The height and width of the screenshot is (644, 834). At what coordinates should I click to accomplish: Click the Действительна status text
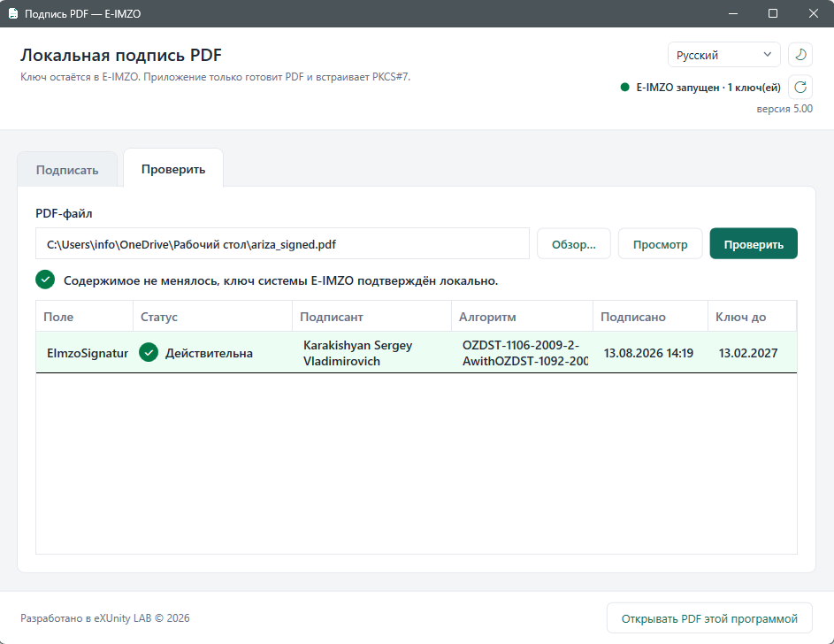click(x=209, y=353)
